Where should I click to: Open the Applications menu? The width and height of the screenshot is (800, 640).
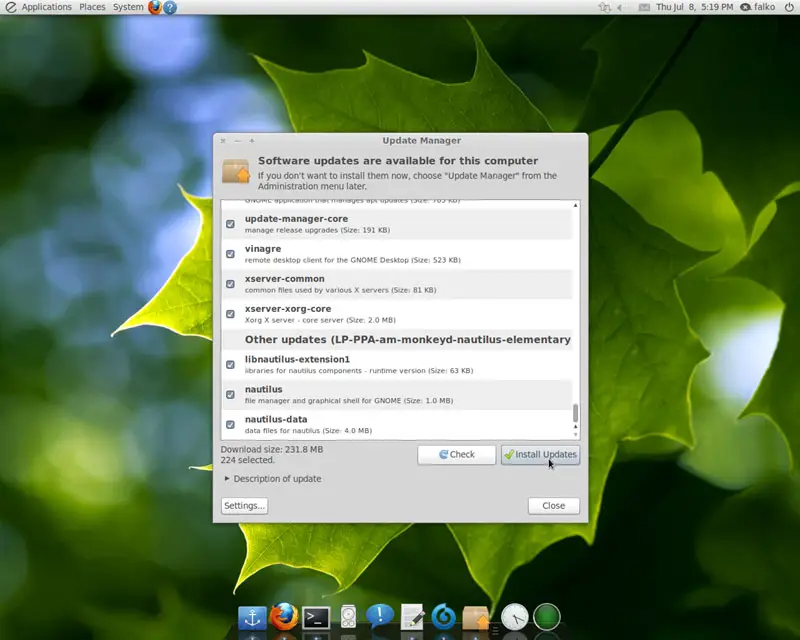[x=46, y=7]
